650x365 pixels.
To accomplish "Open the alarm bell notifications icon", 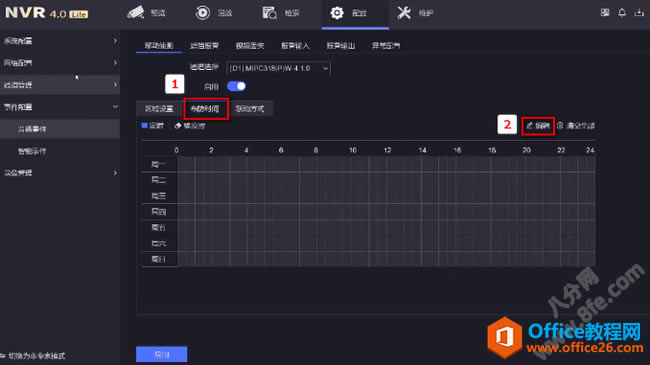I will coord(622,12).
